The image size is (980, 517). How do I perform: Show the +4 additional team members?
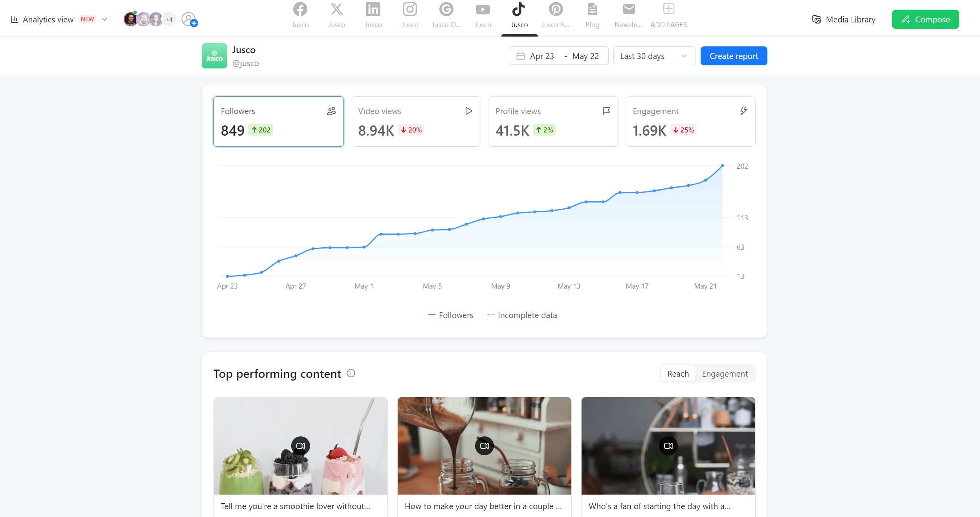coord(169,19)
